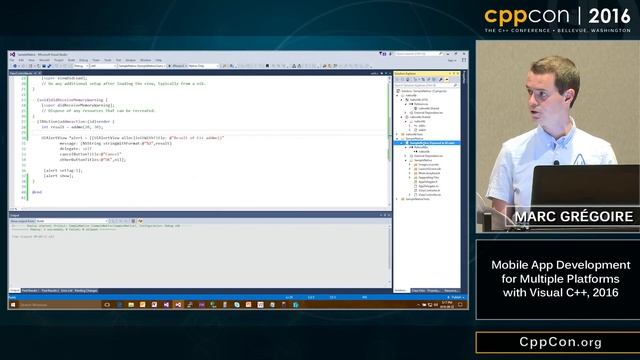This screenshot has width=640, height=360.
Task: Open File Explorer from the taskbar
Action: [x=131, y=304]
